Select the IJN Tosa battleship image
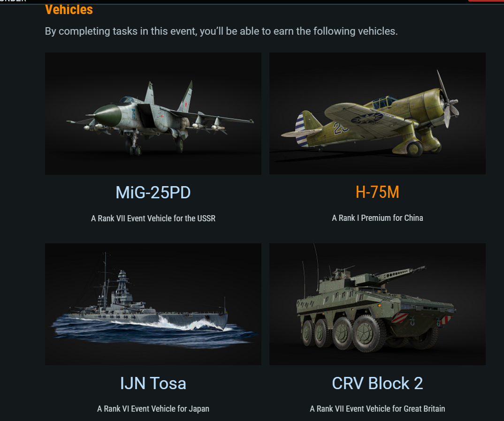This screenshot has height=421, width=504. point(153,304)
